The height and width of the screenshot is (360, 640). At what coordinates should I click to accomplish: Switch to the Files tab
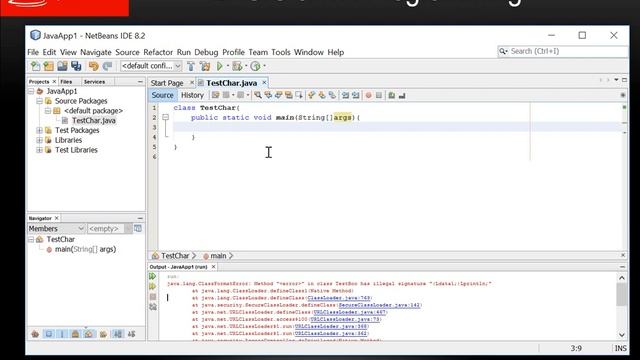(66, 82)
